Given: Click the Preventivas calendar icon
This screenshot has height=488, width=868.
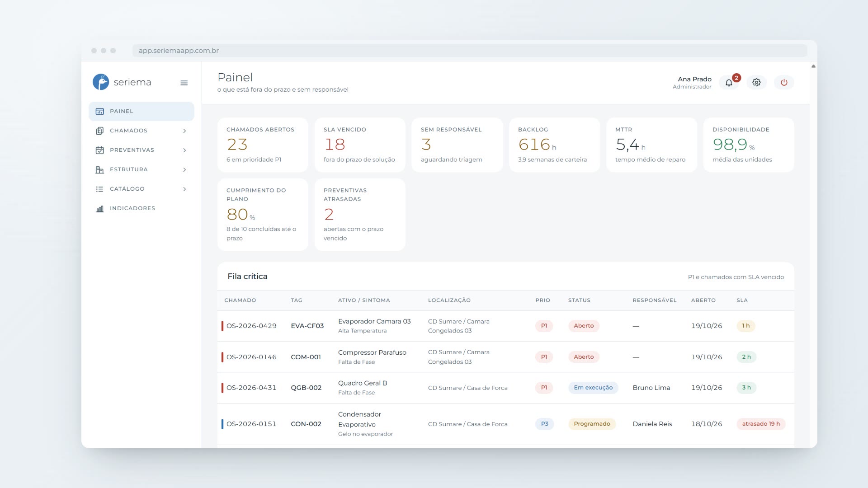Looking at the screenshot, I should [x=100, y=150].
